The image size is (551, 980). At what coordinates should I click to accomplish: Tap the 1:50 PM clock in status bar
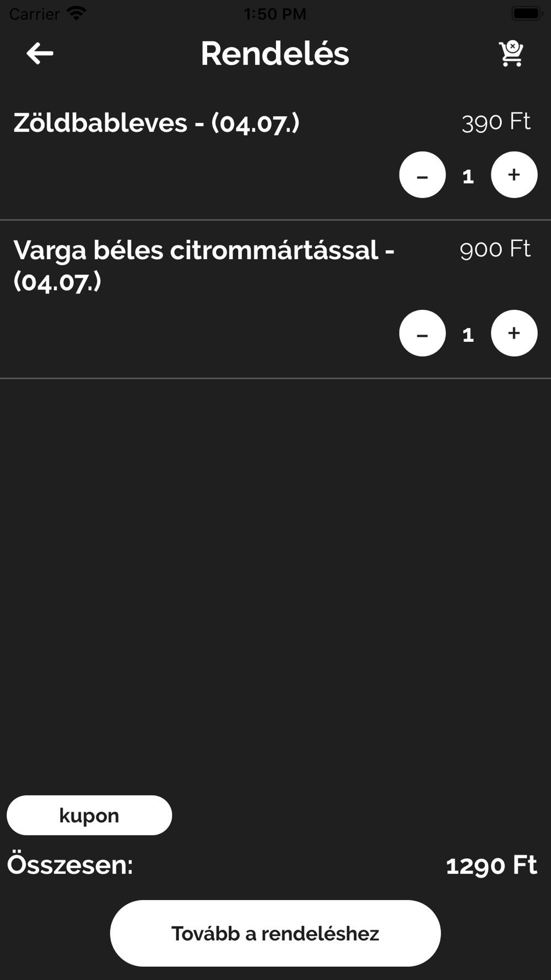[x=275, y=14]
